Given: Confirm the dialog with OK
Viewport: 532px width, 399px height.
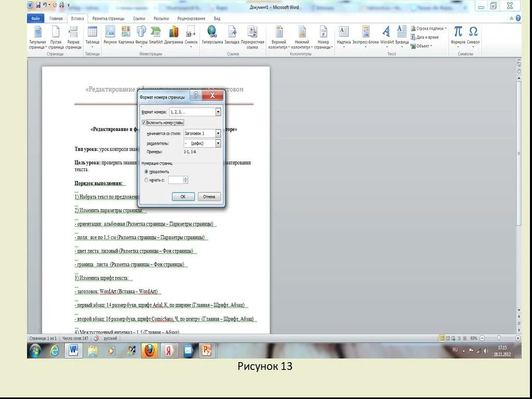Looking at the screenshot, I should [x=183, y=197].
